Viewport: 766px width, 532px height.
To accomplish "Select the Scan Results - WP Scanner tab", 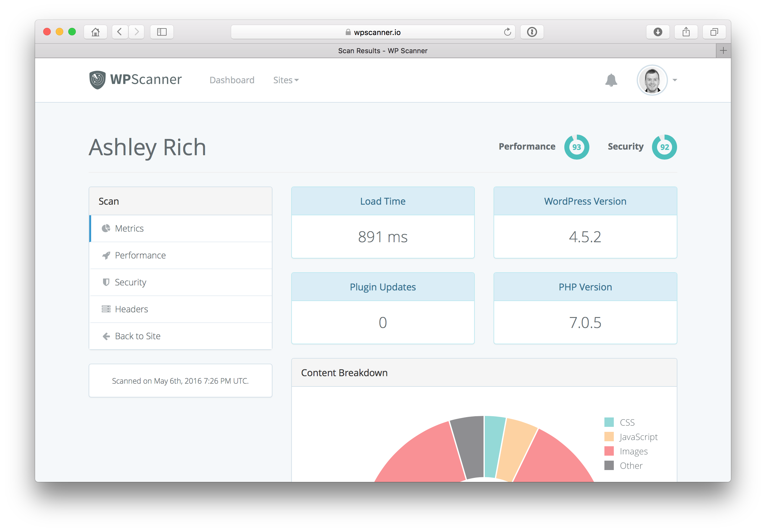I will click(375, 51).
